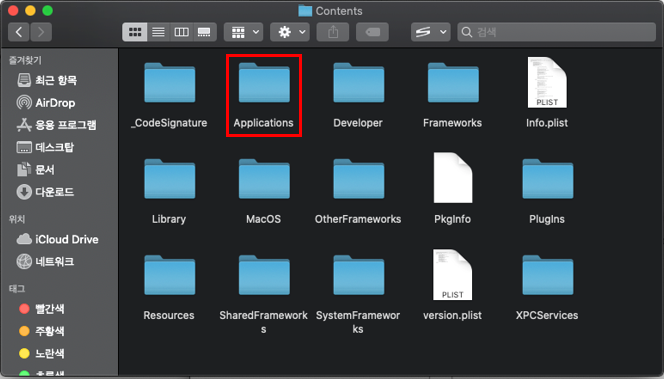
Task: Select the Frameworks folder icon
Action: tap(453, 83)
